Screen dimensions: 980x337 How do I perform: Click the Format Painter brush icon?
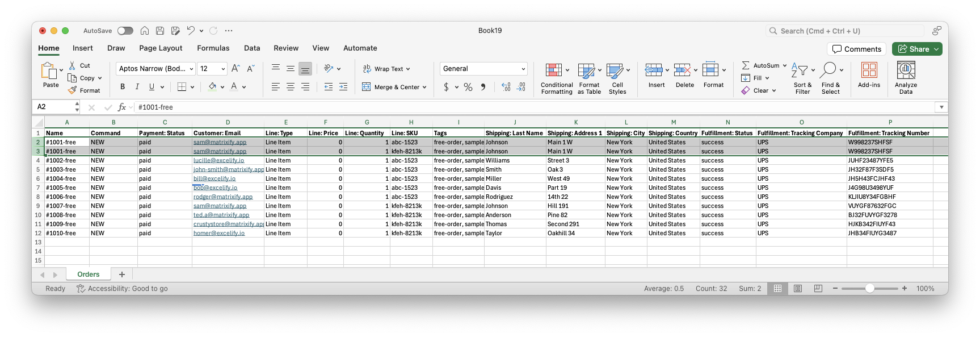click(x=72, y=90)
